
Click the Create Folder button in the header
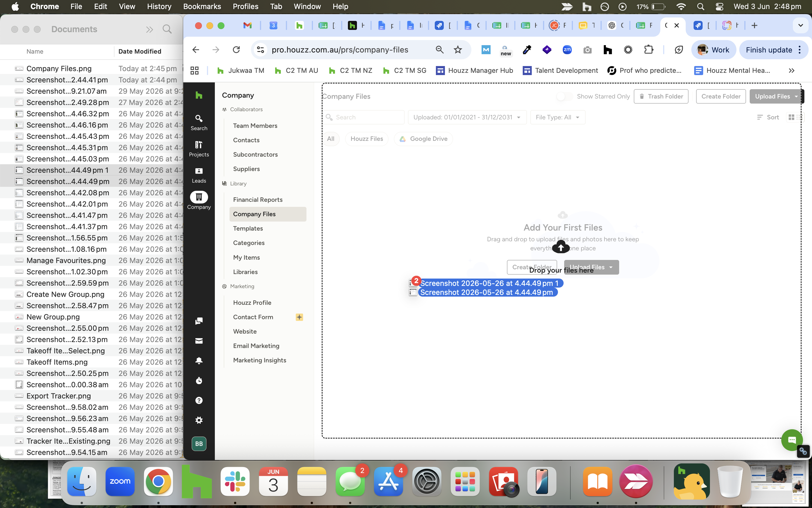pos(721,97)
